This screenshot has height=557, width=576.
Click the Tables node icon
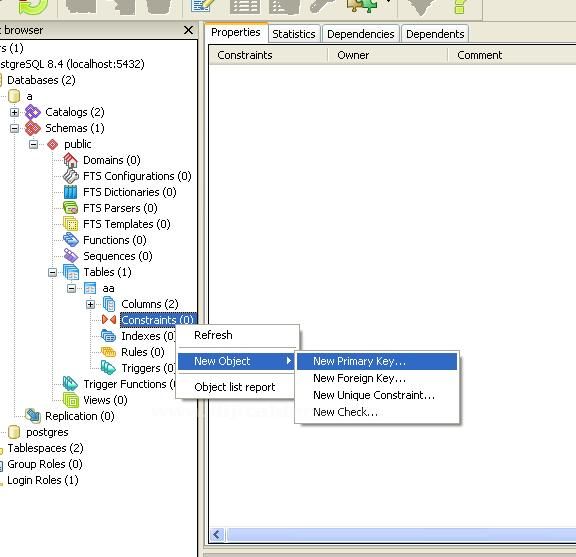coord(71,272)
